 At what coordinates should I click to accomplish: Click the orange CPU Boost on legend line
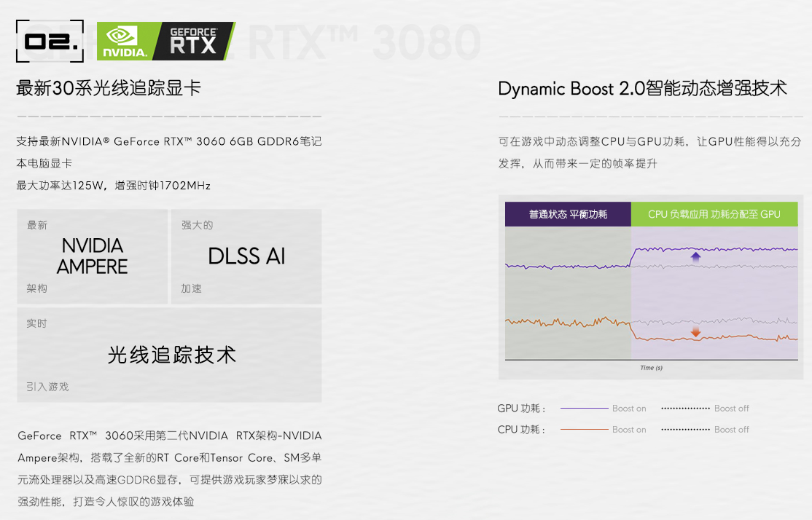click(x=584, y=430)
